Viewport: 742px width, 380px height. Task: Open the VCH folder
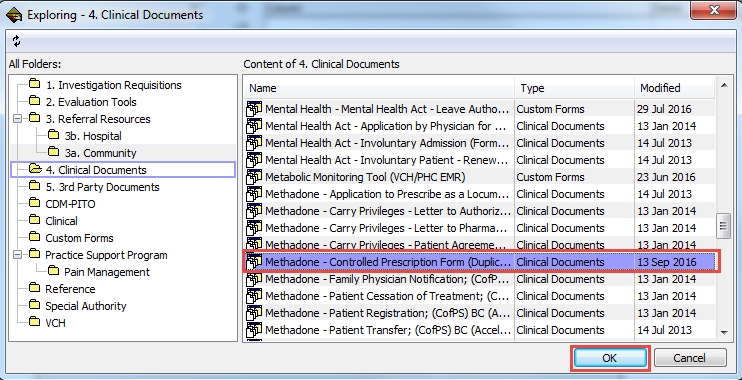click(x=55, y=323)
